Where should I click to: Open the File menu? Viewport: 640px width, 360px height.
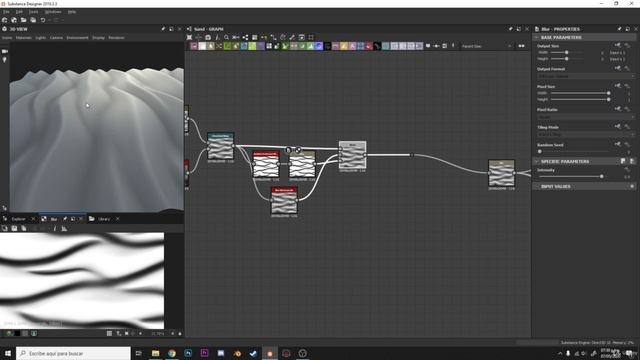[6, 12]
